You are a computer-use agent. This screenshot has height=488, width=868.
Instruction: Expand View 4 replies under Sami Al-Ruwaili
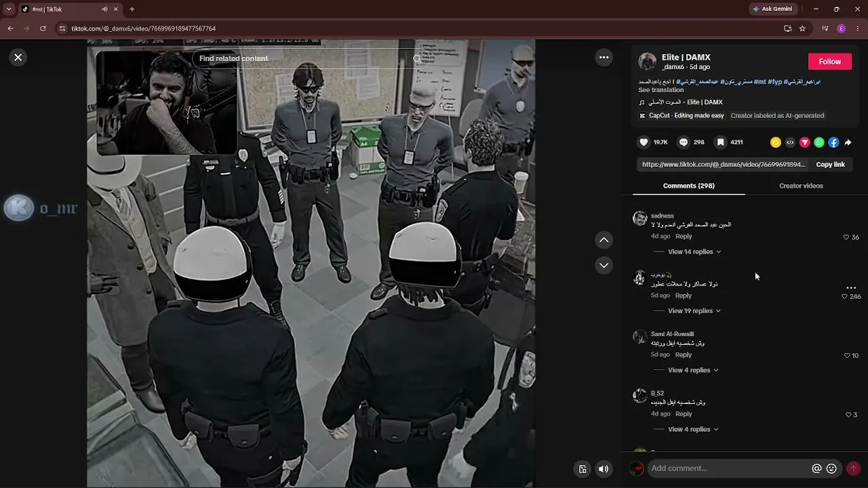[692, 371]
